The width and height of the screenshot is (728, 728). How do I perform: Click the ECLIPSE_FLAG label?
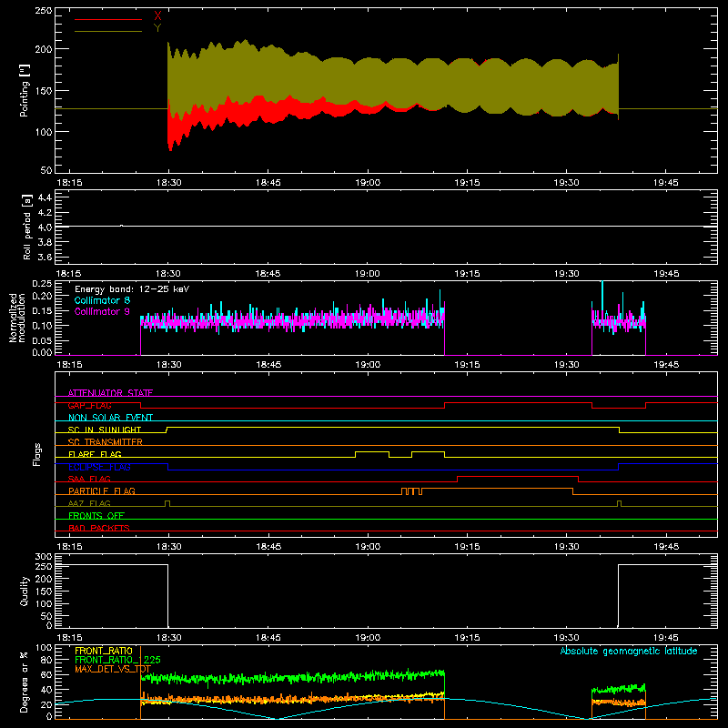[99, 467]
